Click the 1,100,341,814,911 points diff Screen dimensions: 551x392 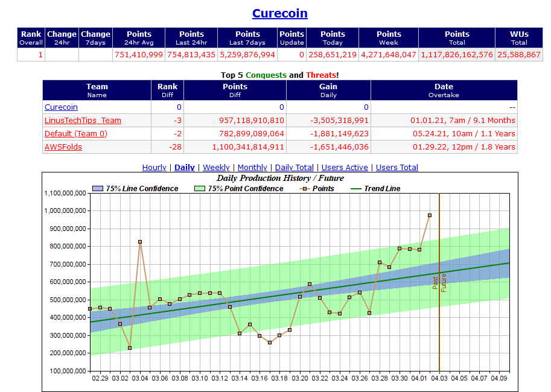(248, 147)
